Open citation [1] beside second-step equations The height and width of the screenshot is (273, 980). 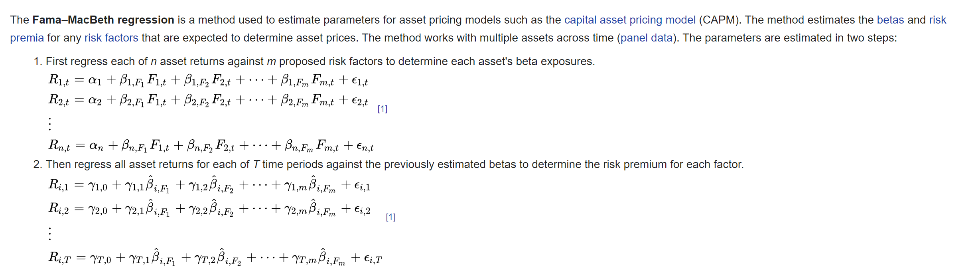(391, 217)
